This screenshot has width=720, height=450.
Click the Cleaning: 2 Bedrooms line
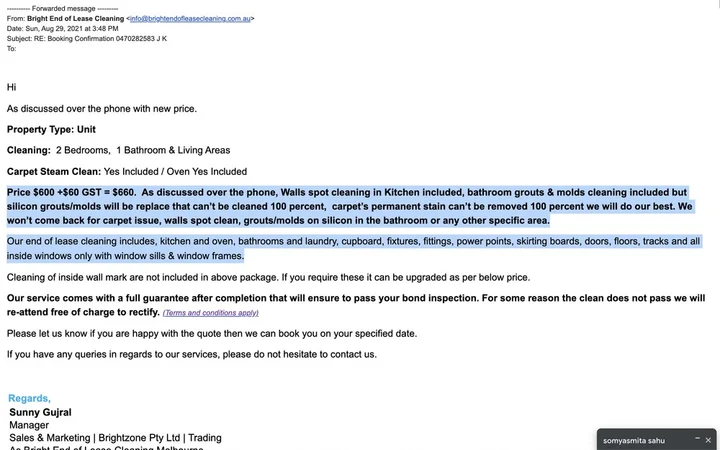118,150
